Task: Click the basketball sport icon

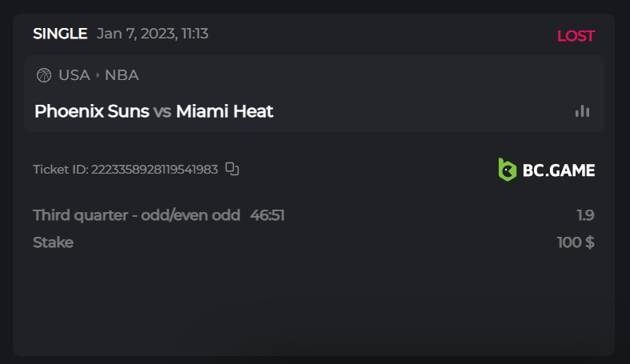Action: click(44, 75)
